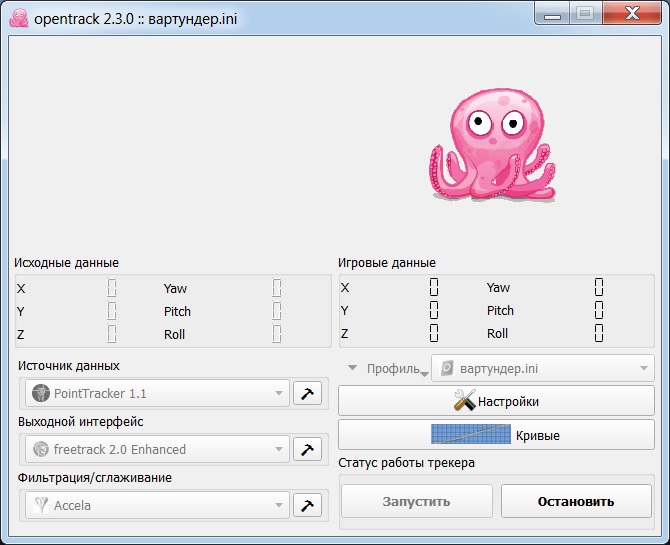Viewport: 670px width, 545px height.
Task: Open PointTracker settings via hammer icon
Action: pos(307,393)
